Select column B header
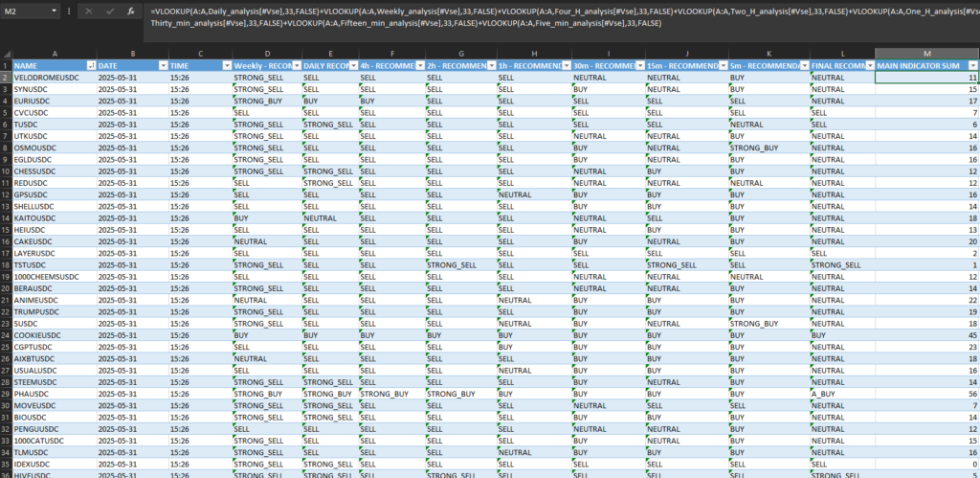Viewport: 980px width, 478px height. click(132, 55)
